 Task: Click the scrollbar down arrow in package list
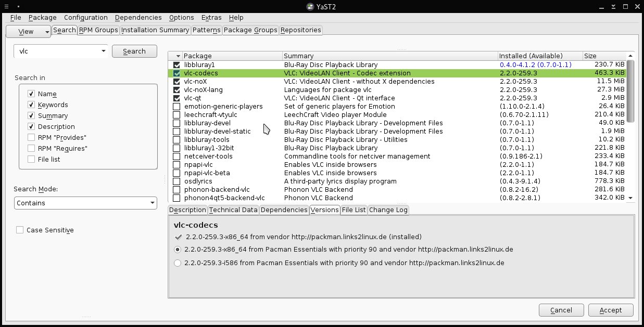coord(630,198)
